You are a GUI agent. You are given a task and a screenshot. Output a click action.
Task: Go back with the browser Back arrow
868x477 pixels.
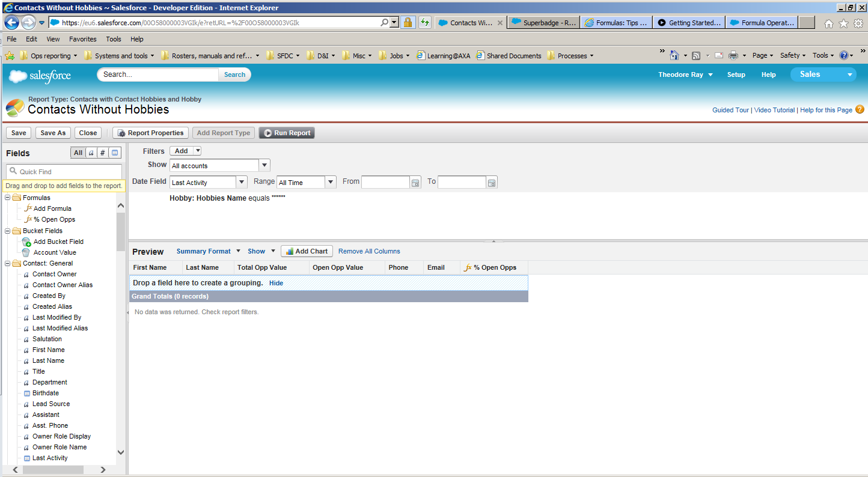pos(11,23)
